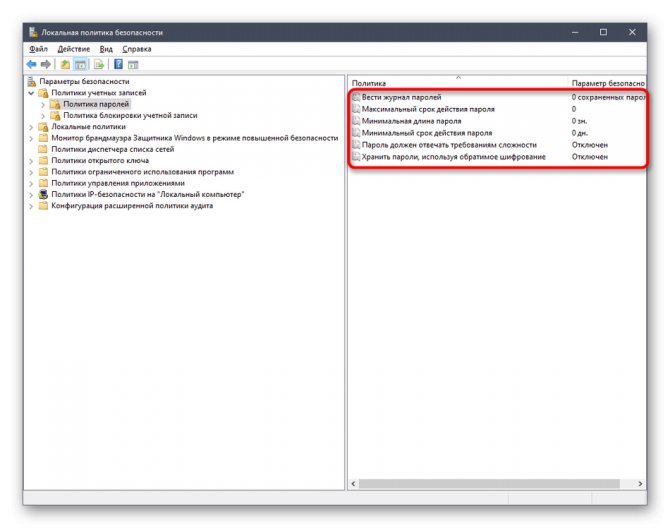
Task: Click the Export list toolbar icon
Action: pyautogui.click(x=99, y=65)
